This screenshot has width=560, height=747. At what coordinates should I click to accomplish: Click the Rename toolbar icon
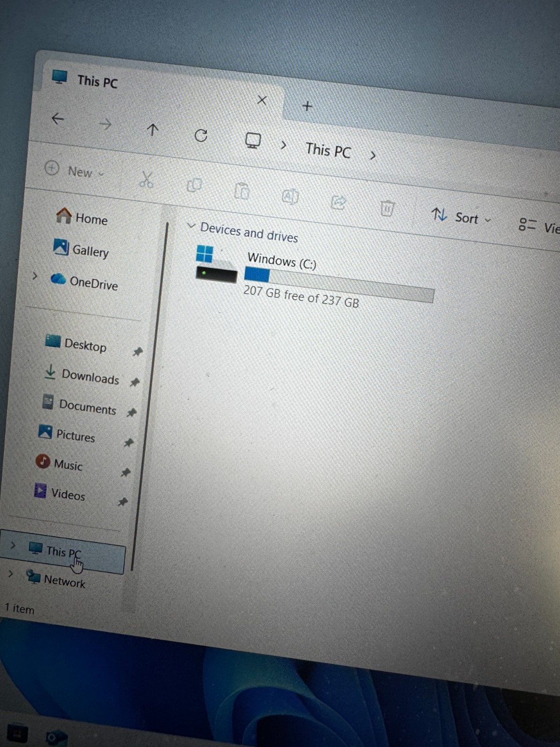coord(290,197)
